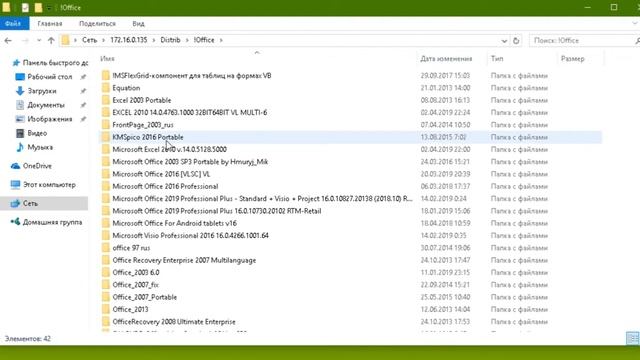Click the pin icon next to Изображения

[x=83, y=119]
